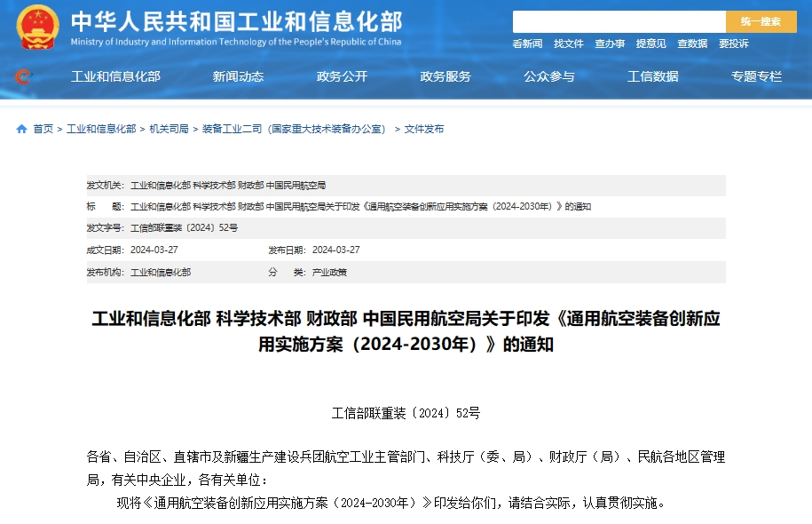
Task: Click the 成文日期 2024-03-27 value
Action: point(154,250)
